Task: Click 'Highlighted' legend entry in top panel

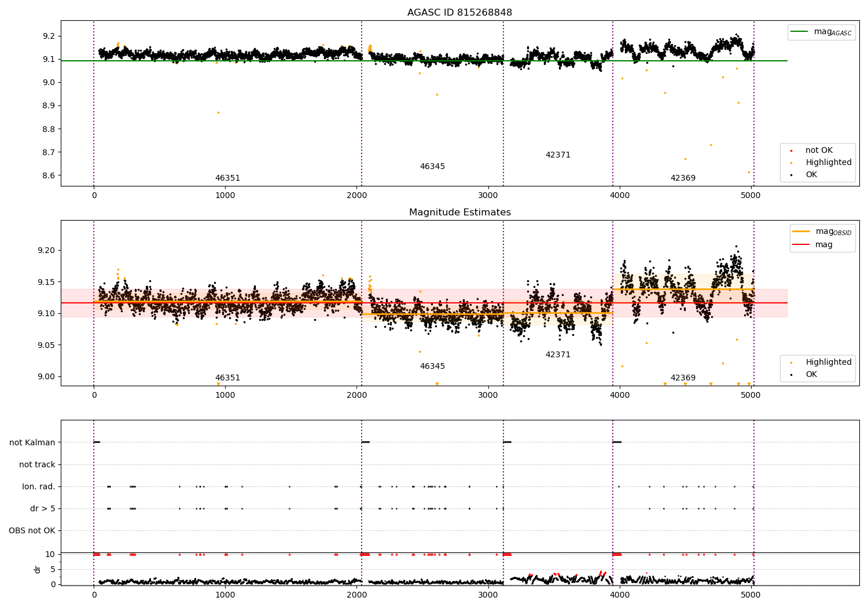Action: pyautogui.click(x=828, y=163)
